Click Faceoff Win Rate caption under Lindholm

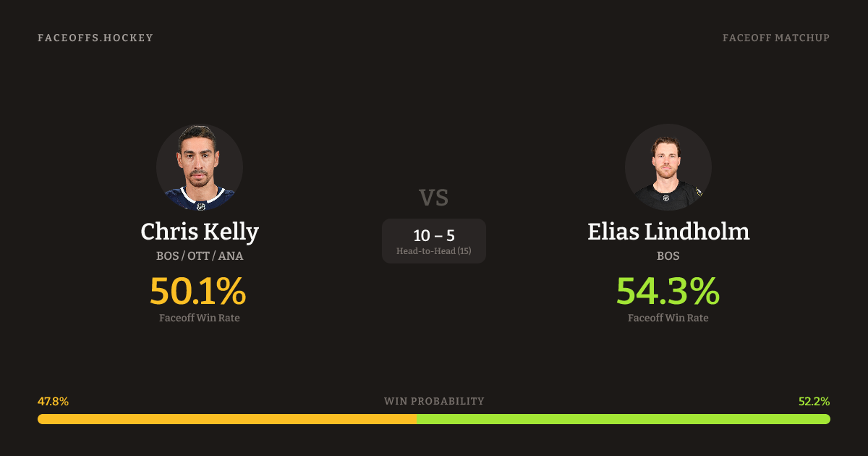tap(668, 318)
